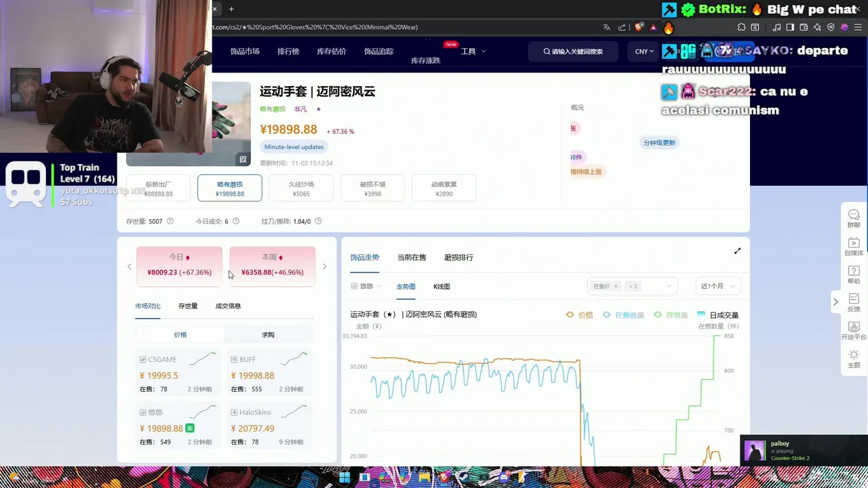Click the Leo AI sparkle icon
Image resolution: width=868 pixels, height=488 pixels.
817,27
